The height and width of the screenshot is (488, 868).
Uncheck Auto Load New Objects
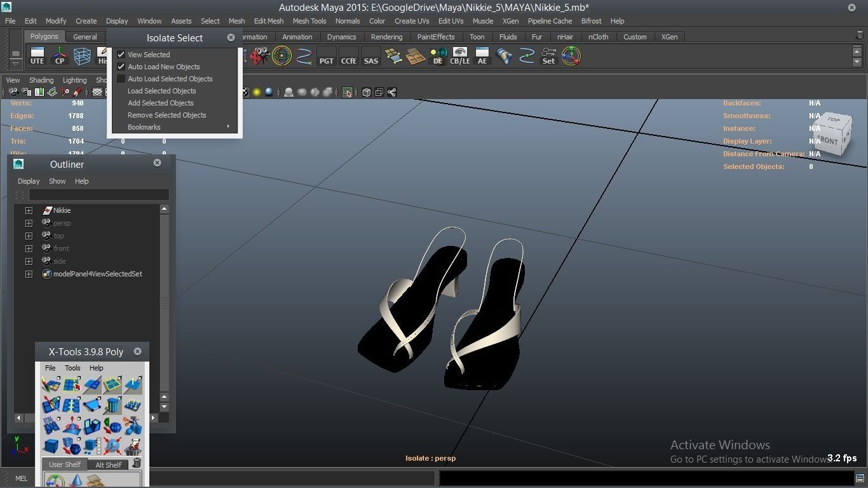pyautogui.click(x=121, y=67)
